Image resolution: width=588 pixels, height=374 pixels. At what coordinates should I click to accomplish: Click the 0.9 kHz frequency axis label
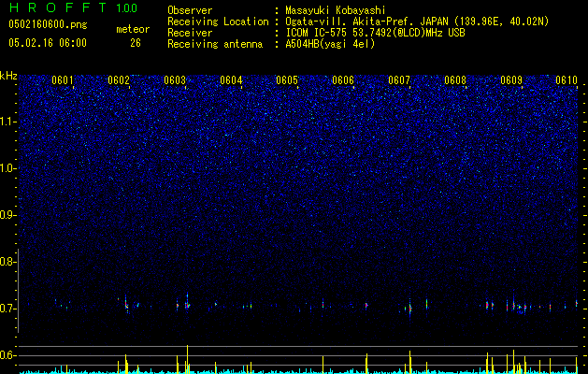pyautogui.click(x=7, y=215)
